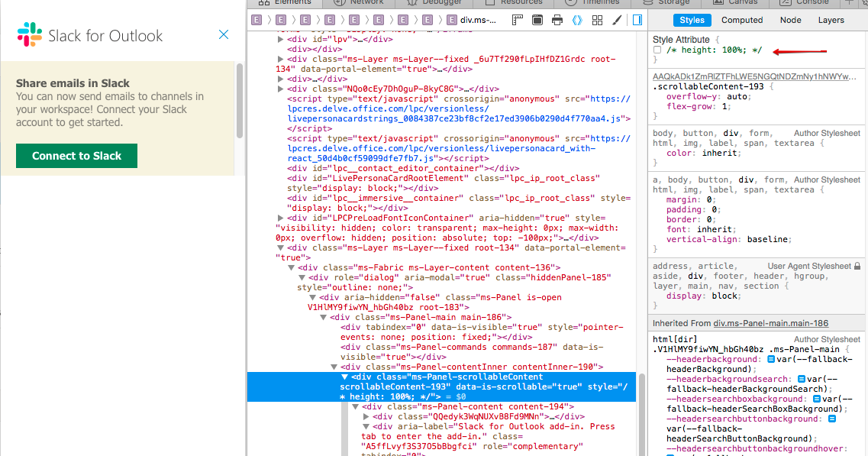Screen dimensions: 868x456
Task: Click the Slack logo icon
Action: coord(29,34)
